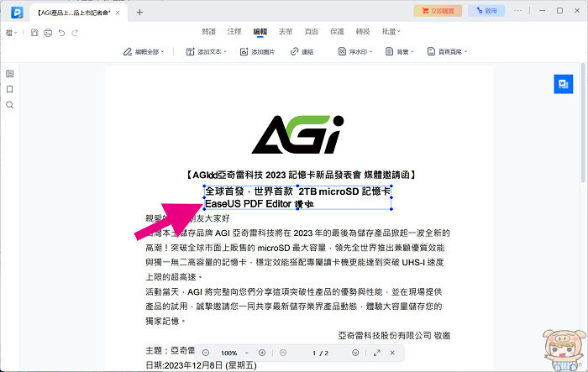
Task: Click text 全球首發，世界首款 2TB microSD 記憶卡
Action: (297, 191)
